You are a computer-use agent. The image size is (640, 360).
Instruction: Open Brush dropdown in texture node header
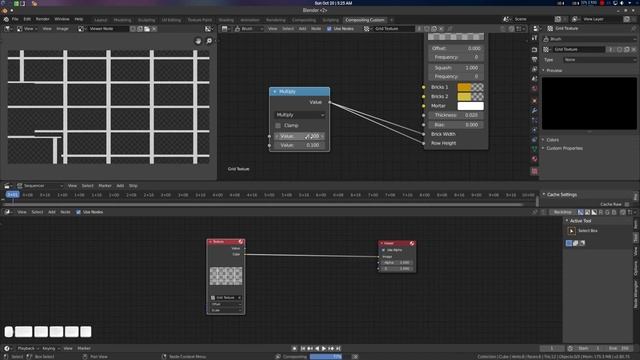(249, 29)
